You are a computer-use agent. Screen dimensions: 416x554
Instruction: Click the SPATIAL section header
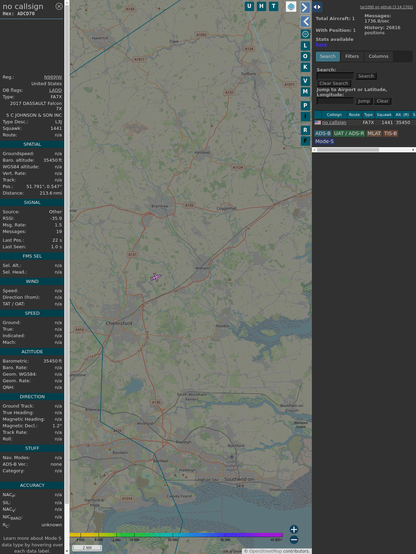tap(32, 144)
